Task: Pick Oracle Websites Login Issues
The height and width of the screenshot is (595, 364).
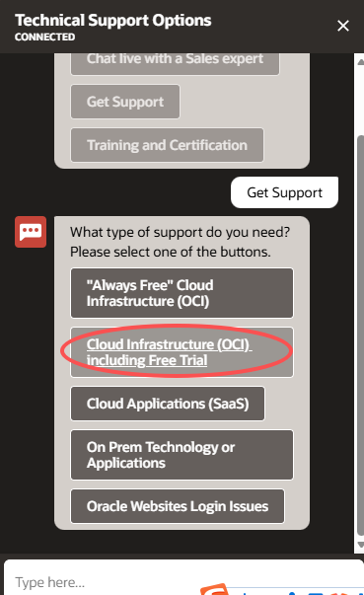Action: 178,506
